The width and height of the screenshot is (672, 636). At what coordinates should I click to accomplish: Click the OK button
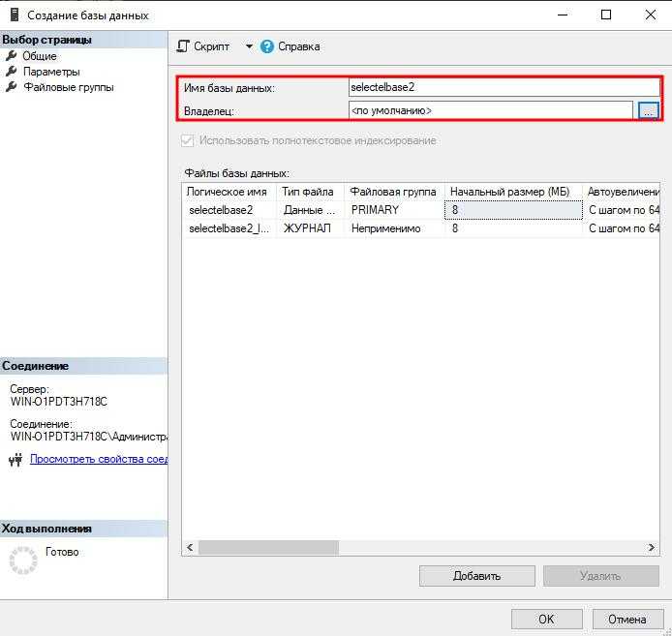coord(546,620)
